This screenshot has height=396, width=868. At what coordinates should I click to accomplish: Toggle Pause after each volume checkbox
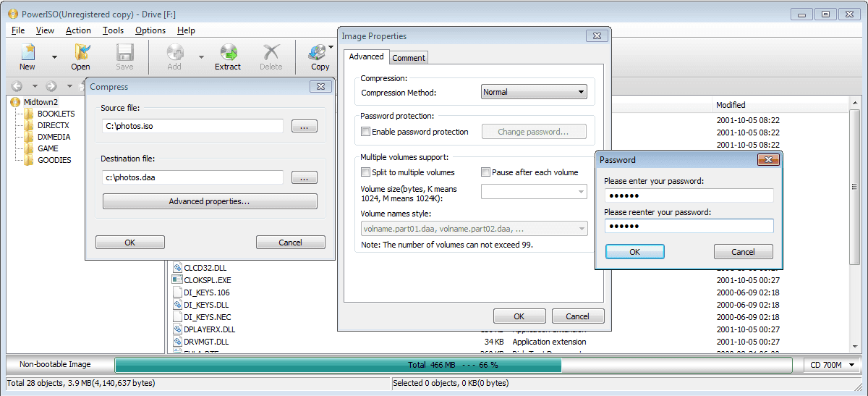point(486,172)
